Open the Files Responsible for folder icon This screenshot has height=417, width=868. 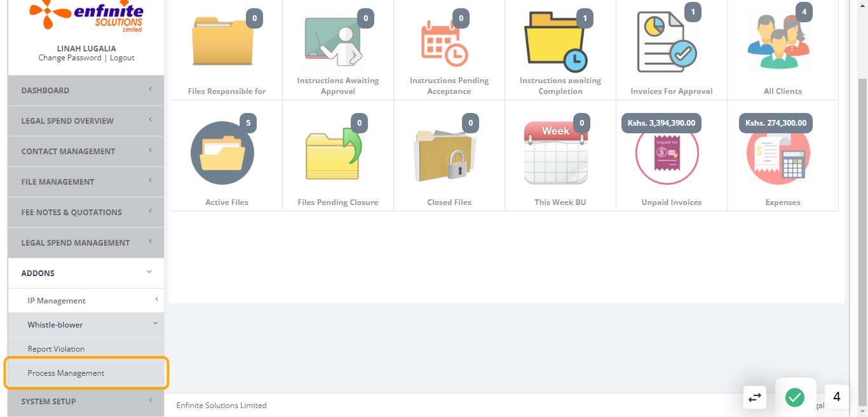coord(222,42)
